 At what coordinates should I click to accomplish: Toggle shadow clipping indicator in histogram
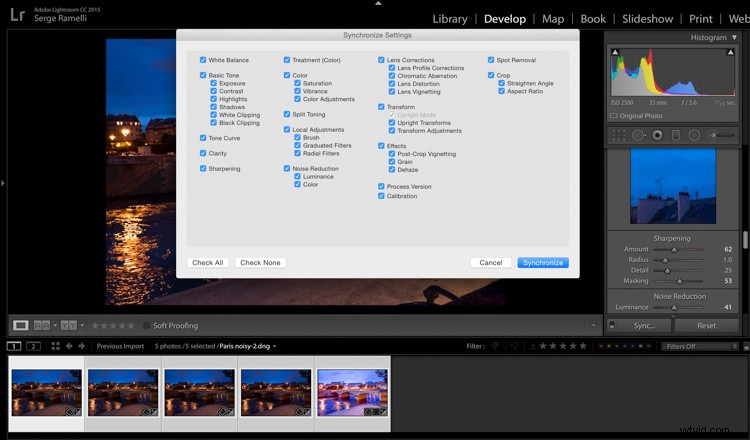point(614,50)
